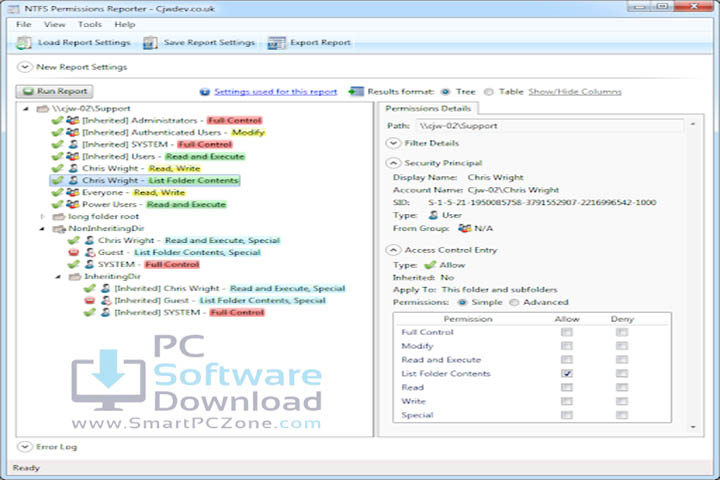The height and width of the screenshot is (480, 720).
Task: Click details panel scrollbar down arrow
Action: click(693, 427)
